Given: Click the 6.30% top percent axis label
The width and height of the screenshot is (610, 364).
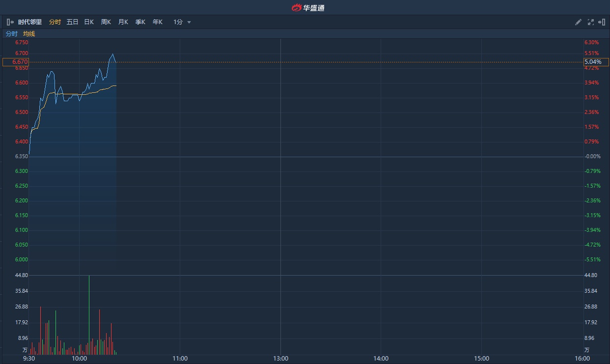Looking at the screenshot, I should click(592, 43).
